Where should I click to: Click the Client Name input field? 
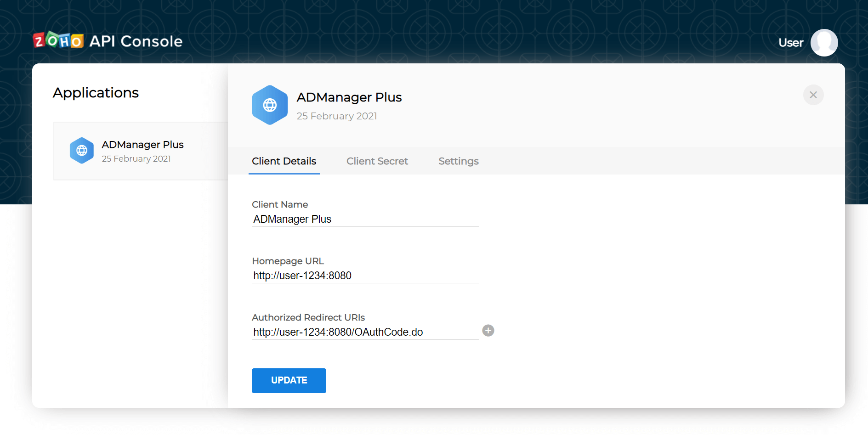coord(365,219)
